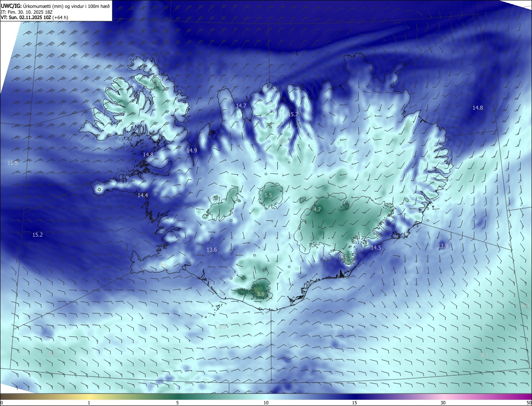The width and height of the screenshot is (532, 406).
Task: Click the map value 14.4
Action: coord(143,195)
